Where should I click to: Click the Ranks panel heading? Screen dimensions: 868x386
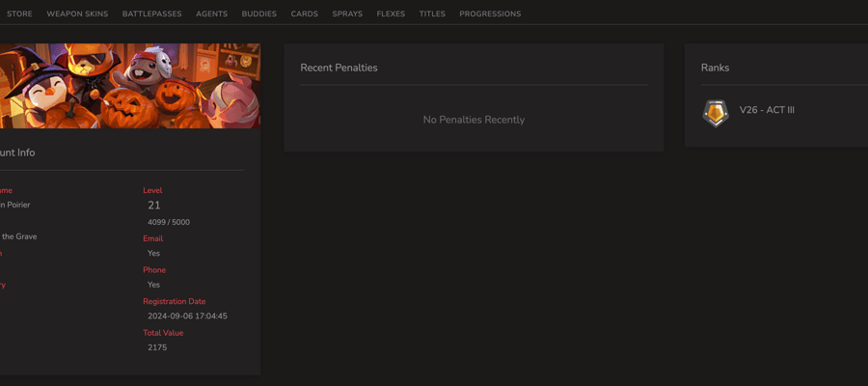pyautogui.click(x=716, y=68)
